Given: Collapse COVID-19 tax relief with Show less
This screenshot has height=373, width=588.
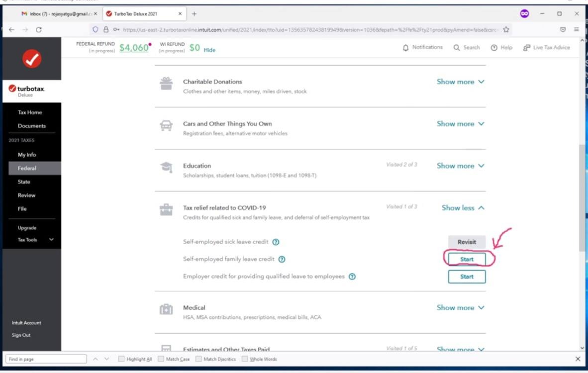Looking at the screenshot, I should click(463, 208).
